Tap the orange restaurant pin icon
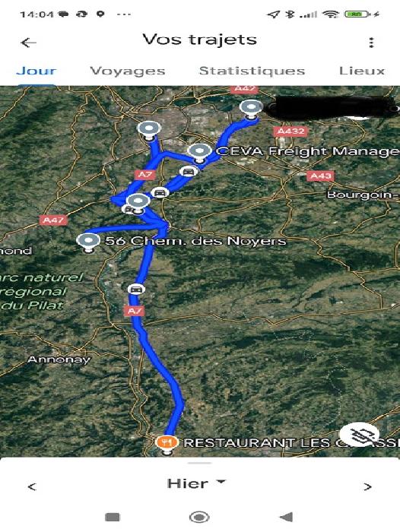 click(167, 442)
